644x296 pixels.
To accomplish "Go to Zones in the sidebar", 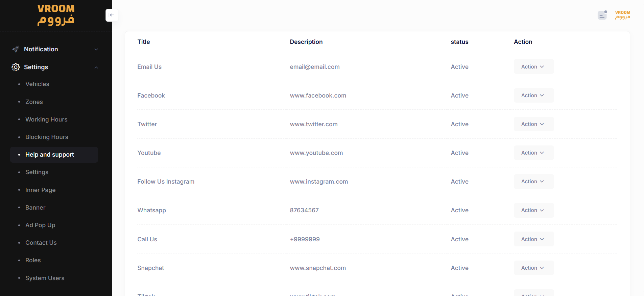I will pyautogui.click(x=34, y=102).
